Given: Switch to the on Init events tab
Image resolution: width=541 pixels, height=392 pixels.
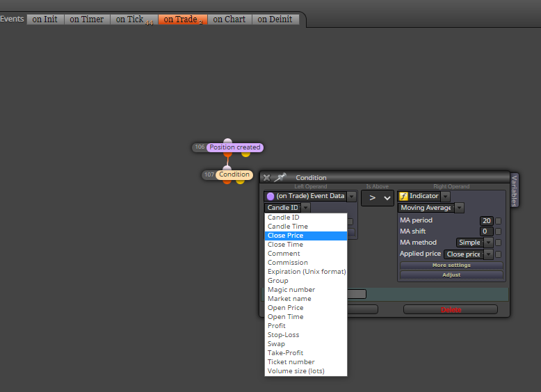Looking at the screenshot, I should coord(45,19).
